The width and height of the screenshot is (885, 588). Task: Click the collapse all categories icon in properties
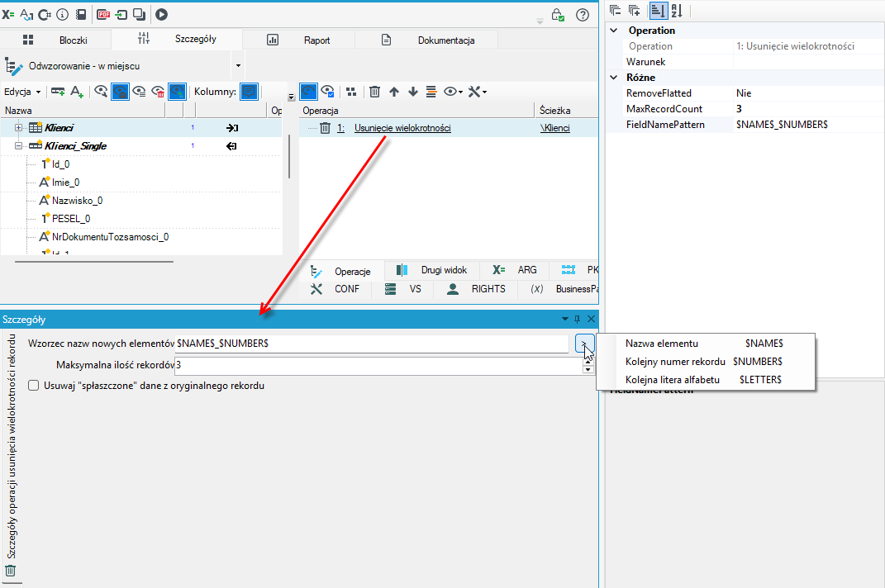pos(616,10)
